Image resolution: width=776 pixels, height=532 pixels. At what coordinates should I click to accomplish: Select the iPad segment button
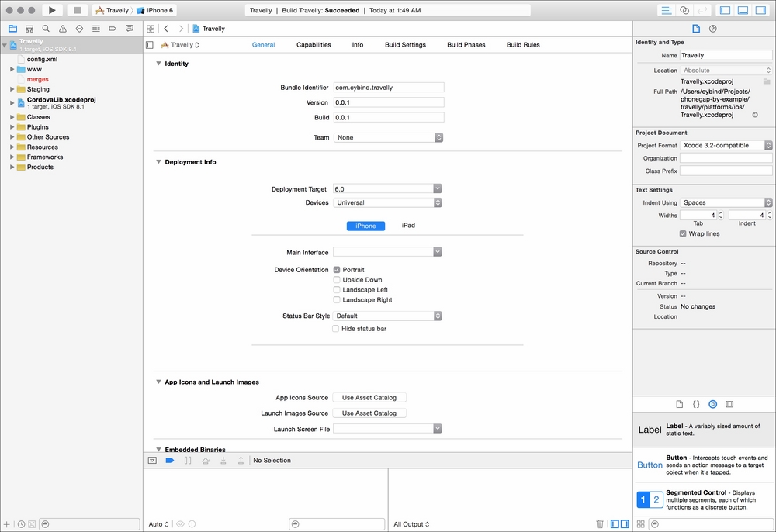pyautogui.click(x=408, y=226)
